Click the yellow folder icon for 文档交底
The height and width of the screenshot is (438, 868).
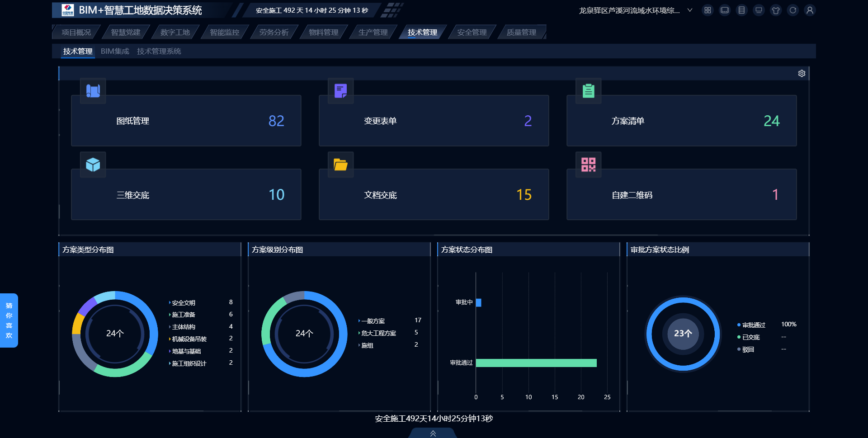tap(340, 165)
